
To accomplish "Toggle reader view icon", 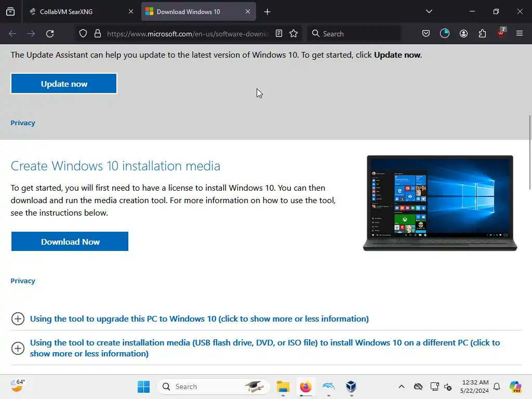I will coord(279,34).
